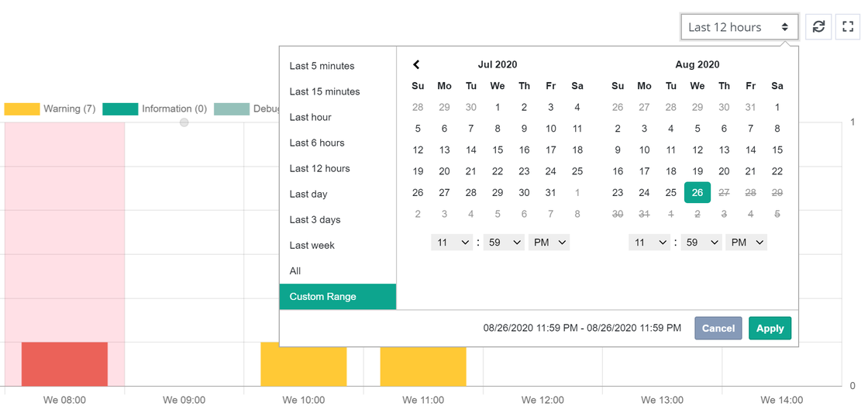Choose Custom Range option
Image resolution: width=868 pixels, height=420 pixels.
(338, 297)
